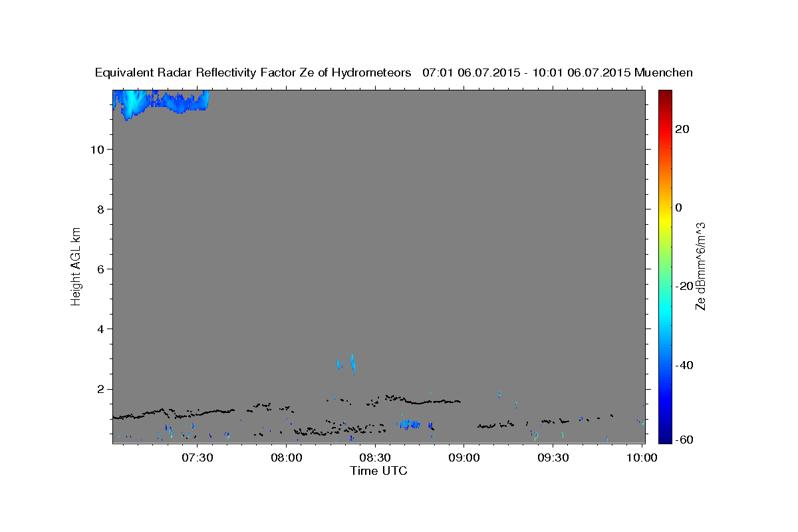Click the '08:00' time axis label
This screenshot has width=798, height=532.
287,458
